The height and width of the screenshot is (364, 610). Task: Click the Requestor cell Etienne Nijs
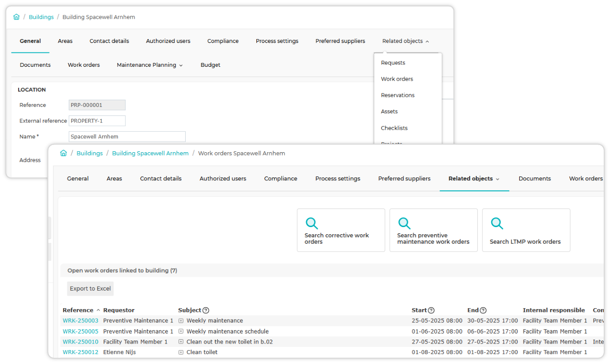click(120, 352)
